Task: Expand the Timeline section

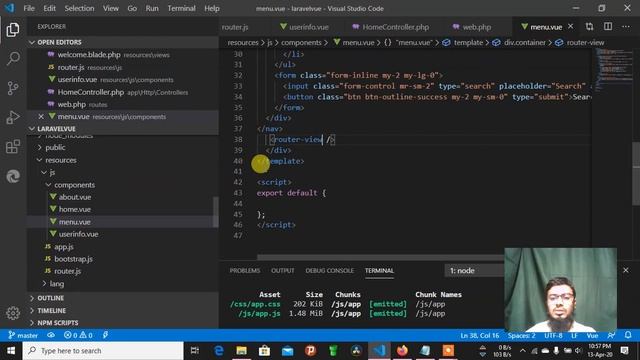Action: pyautogui.click(x=51, y=311)
